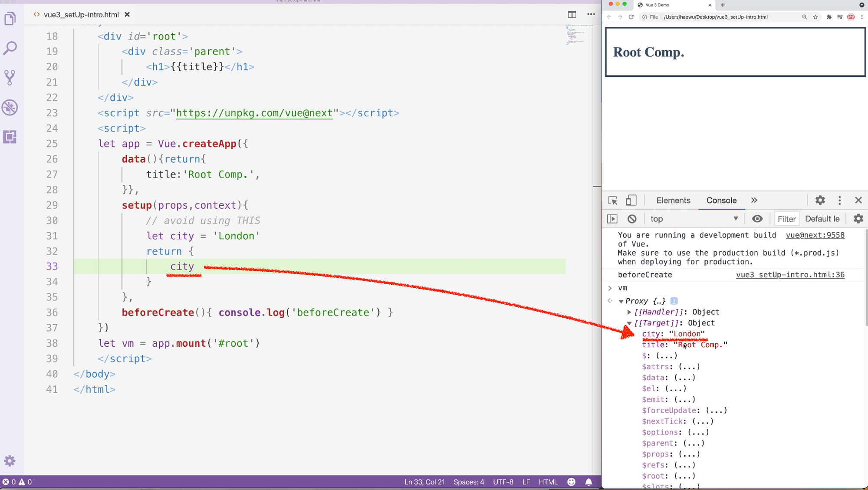
Task: Select the DevTools inspect element icon
Action: click(x=613, y=201)
